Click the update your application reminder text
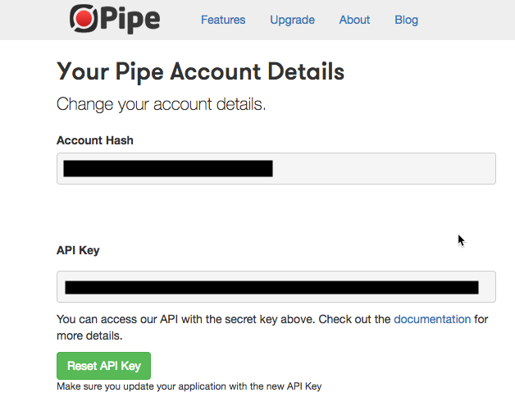515x420 pixels. (189, 386)
